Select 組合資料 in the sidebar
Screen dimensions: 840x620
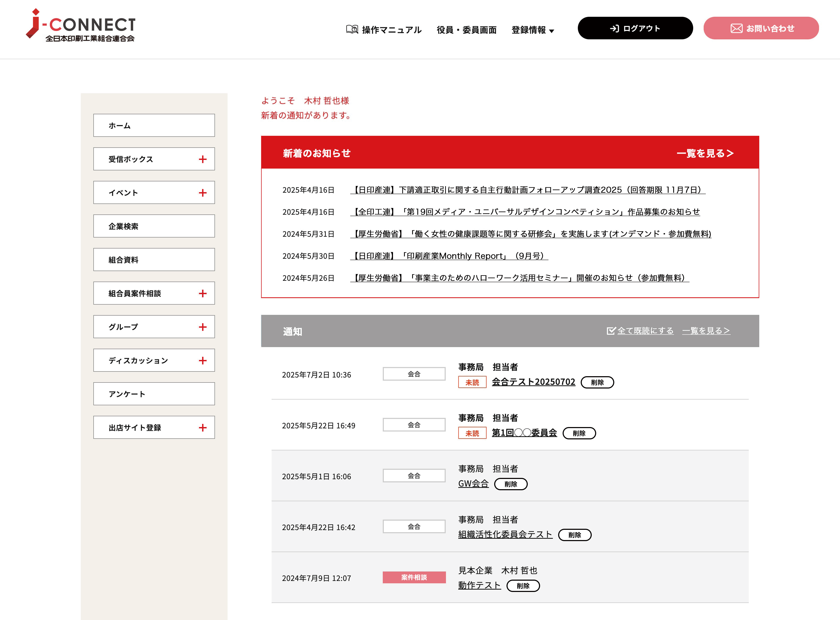tap(154, 260)
